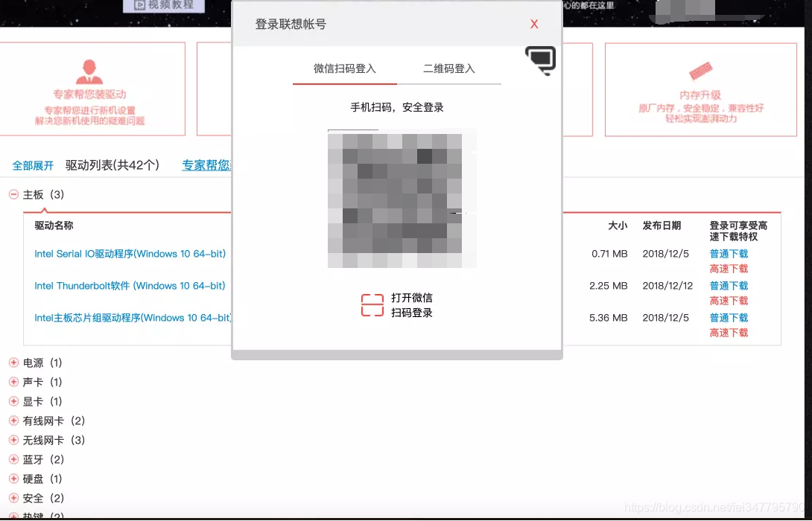This screenshot has height=521, width=812.
Task: Expand the 安全 (2) category
Action: coord(14,498)
